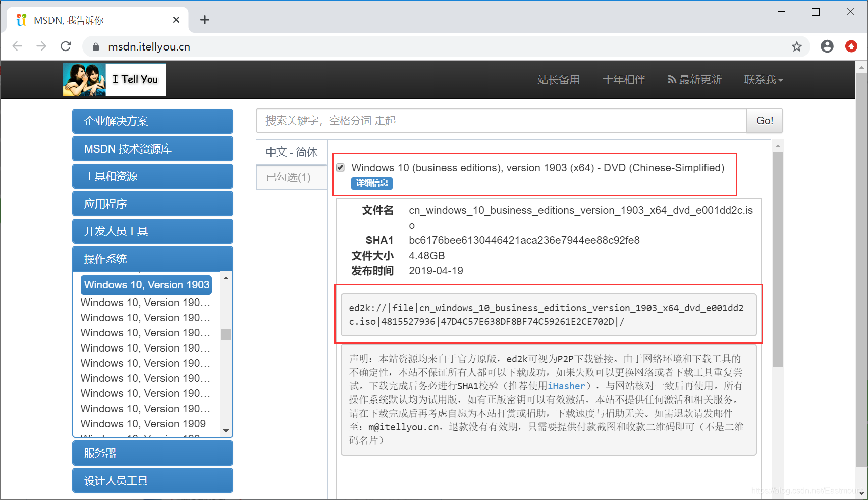
Task: Expand the 工具和资源 category
Action: tap(152, 176)
